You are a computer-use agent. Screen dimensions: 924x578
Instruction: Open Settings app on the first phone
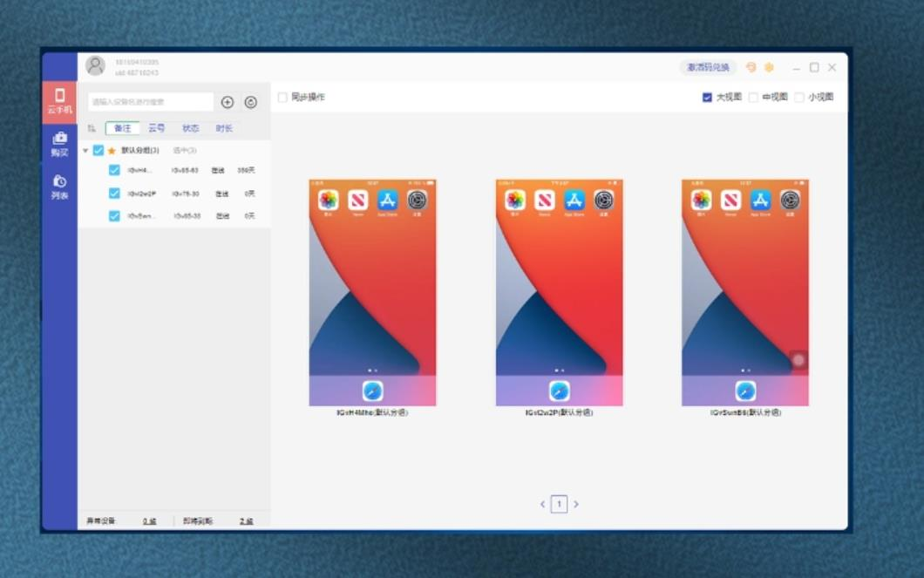tap(418, 201)
